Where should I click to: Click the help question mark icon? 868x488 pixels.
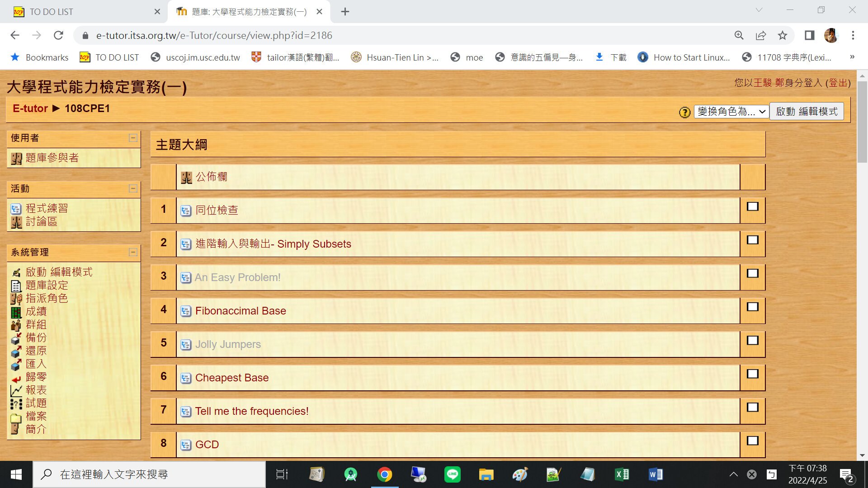(x=684, y=112)
